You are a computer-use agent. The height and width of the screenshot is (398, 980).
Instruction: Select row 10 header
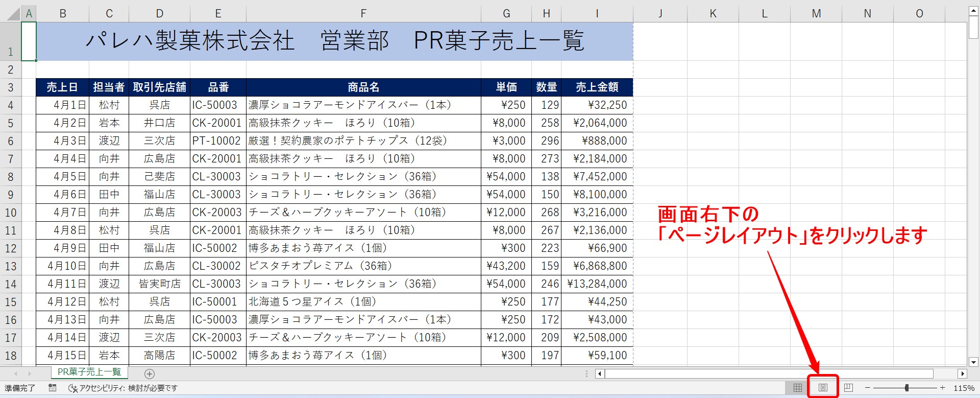click(x=11, y=213)
